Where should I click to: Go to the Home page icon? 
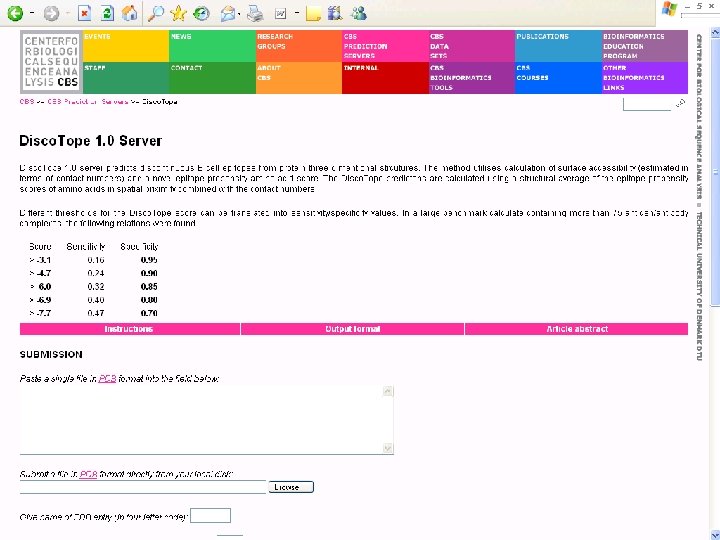129,13
